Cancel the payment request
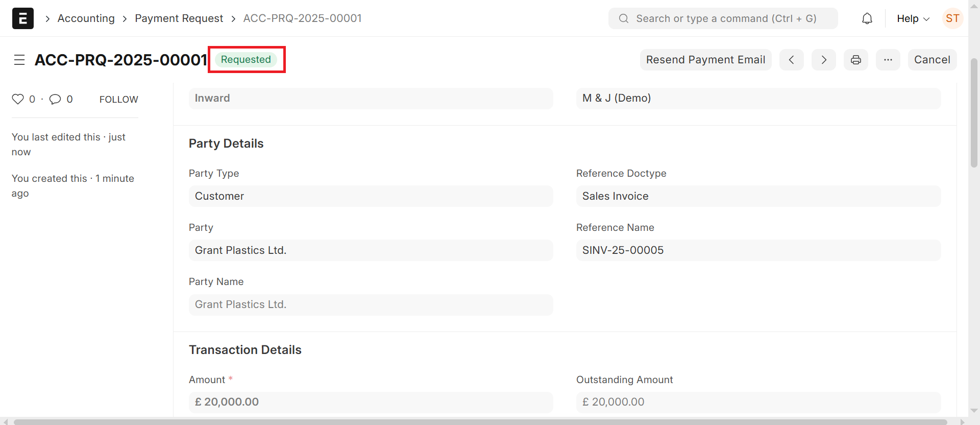980x425 pixels. tap(932, 60)
